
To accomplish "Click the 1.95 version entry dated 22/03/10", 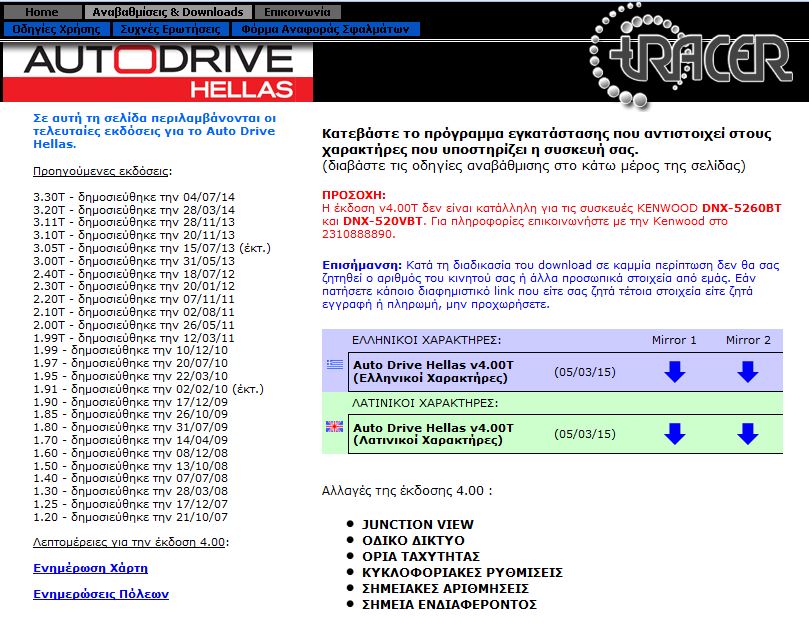I will pyautogui.click(x=131, y=376).
